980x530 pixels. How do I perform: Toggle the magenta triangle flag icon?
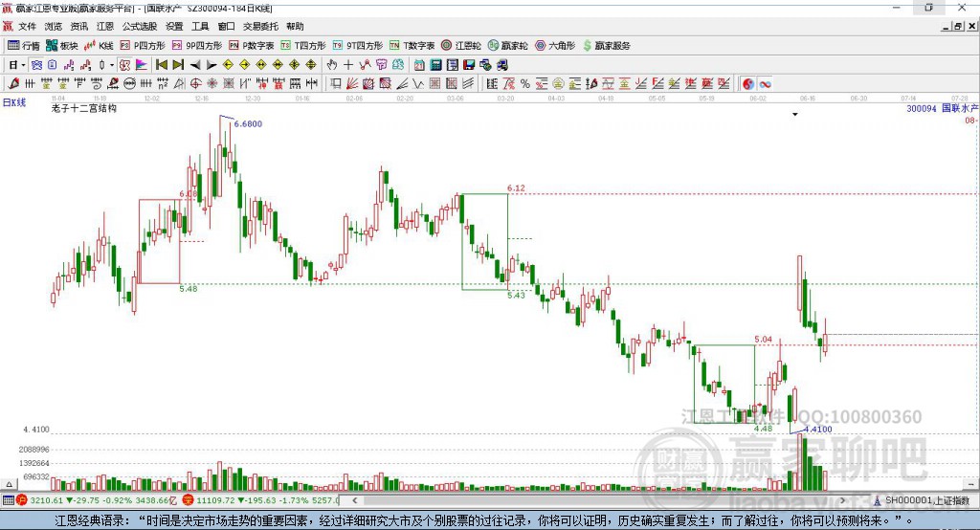142,65
